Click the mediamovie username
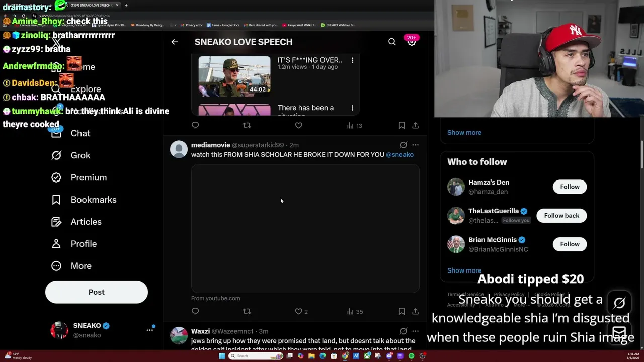The height and width of the screenshot is (362, 644). tap(211, 145)
